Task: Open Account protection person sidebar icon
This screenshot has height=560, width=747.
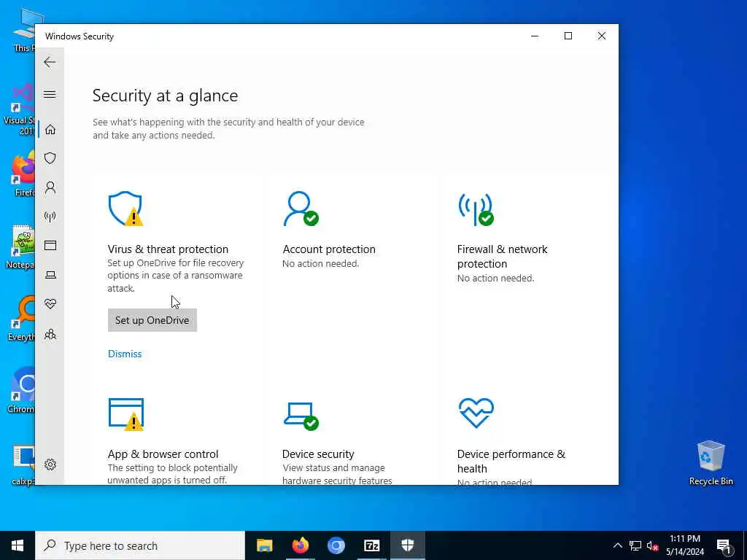Action: pos(50,187)
